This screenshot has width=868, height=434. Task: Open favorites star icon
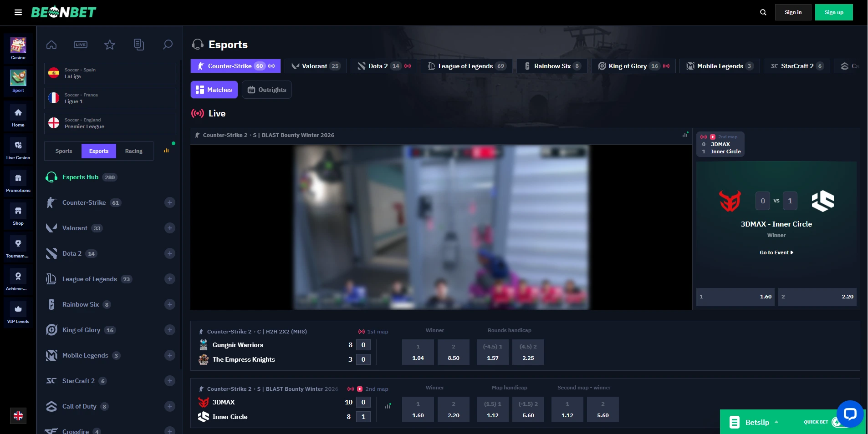pos(110,45)
